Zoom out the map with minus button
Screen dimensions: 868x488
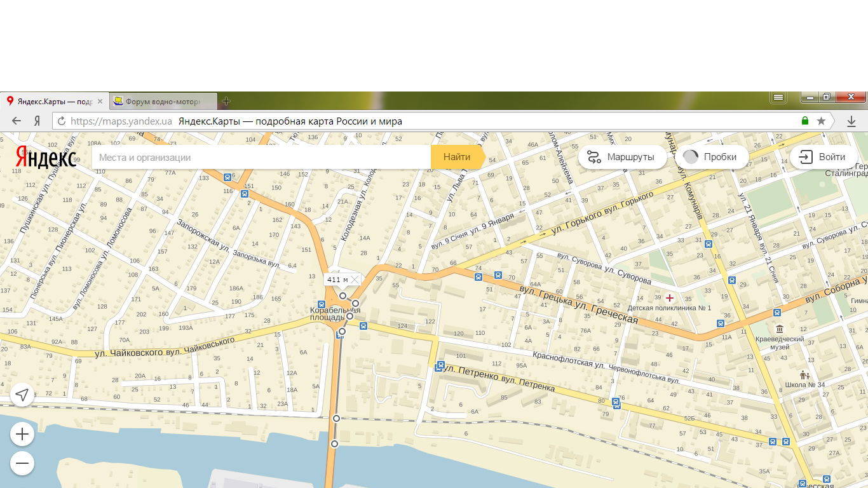[x=22, y=463]
